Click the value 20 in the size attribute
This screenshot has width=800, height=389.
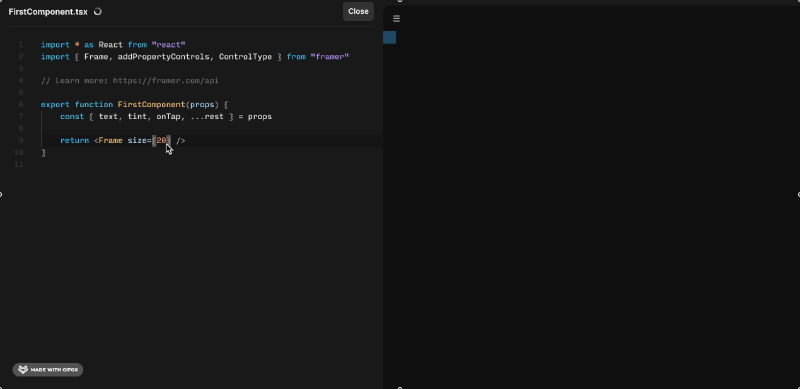click(x=161, y=140)
